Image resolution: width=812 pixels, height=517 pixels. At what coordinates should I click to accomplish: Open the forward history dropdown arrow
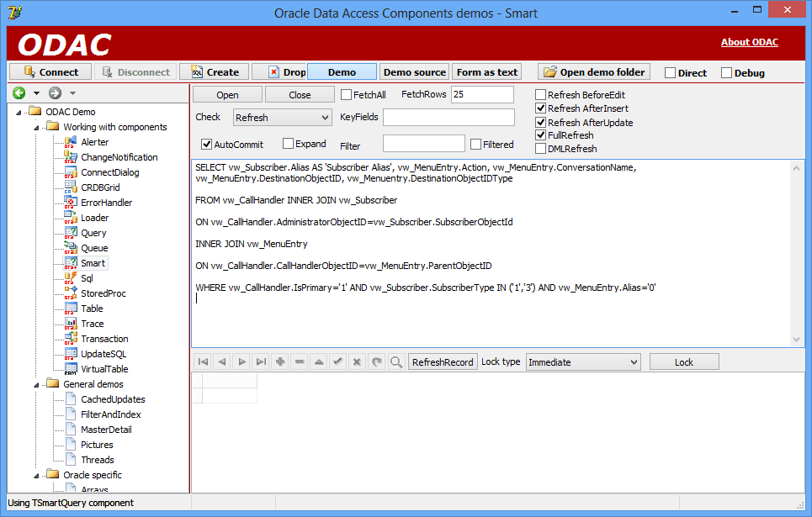(72, 93)
